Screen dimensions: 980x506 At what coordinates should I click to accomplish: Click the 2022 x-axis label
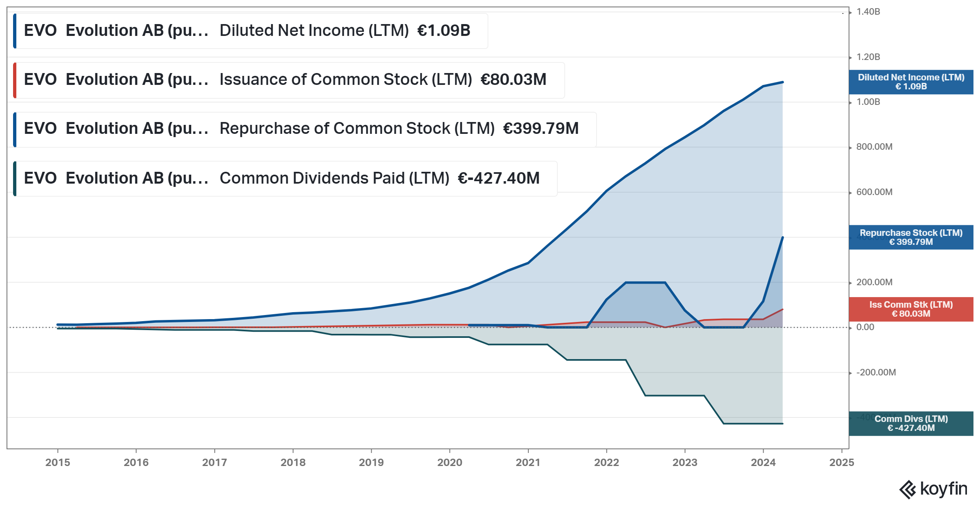[606, 462]
